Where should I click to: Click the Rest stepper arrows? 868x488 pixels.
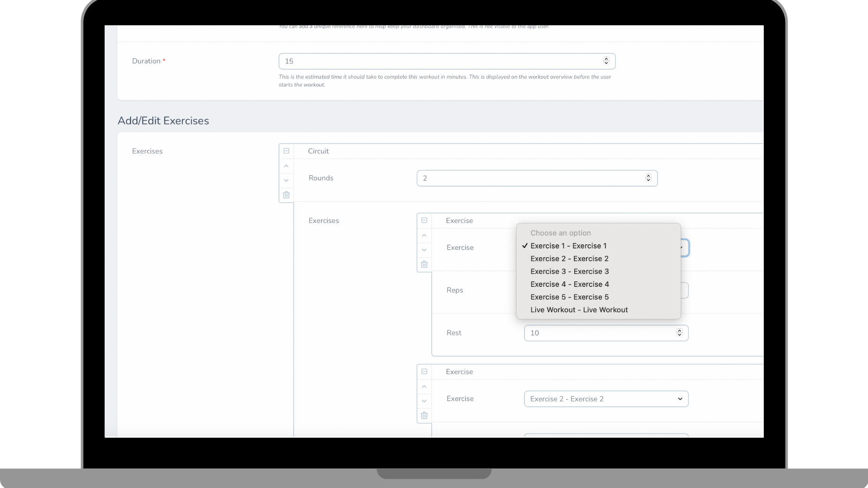coord(680,333)
